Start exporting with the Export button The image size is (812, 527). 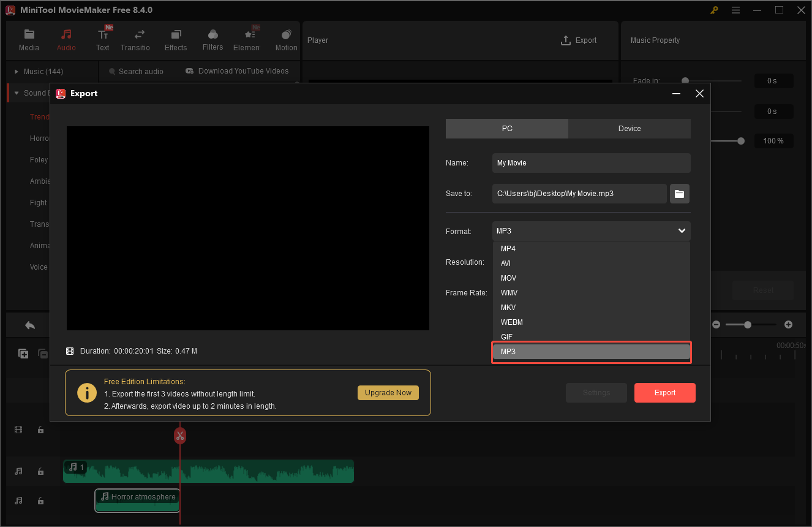point(664,392)
